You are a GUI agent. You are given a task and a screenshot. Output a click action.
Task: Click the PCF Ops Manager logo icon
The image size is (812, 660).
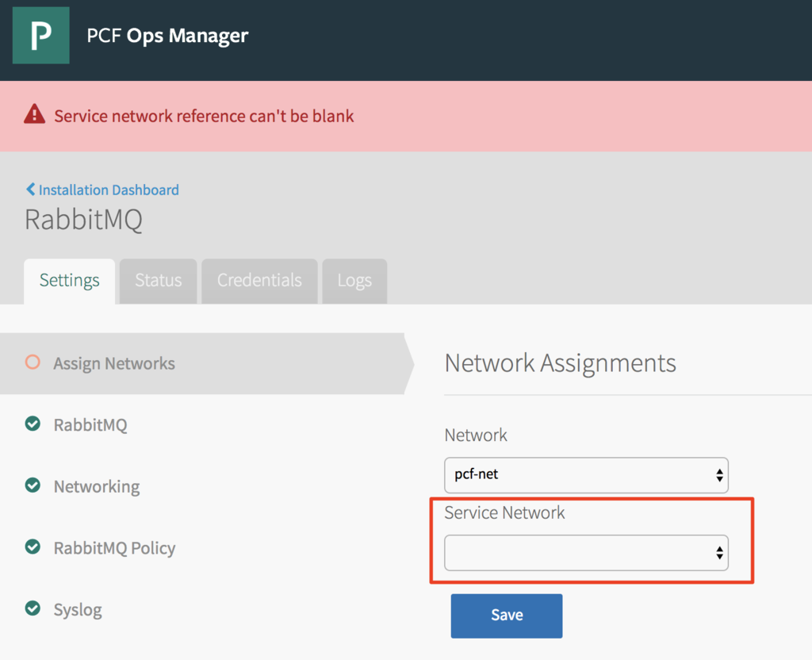pos(40,36)
